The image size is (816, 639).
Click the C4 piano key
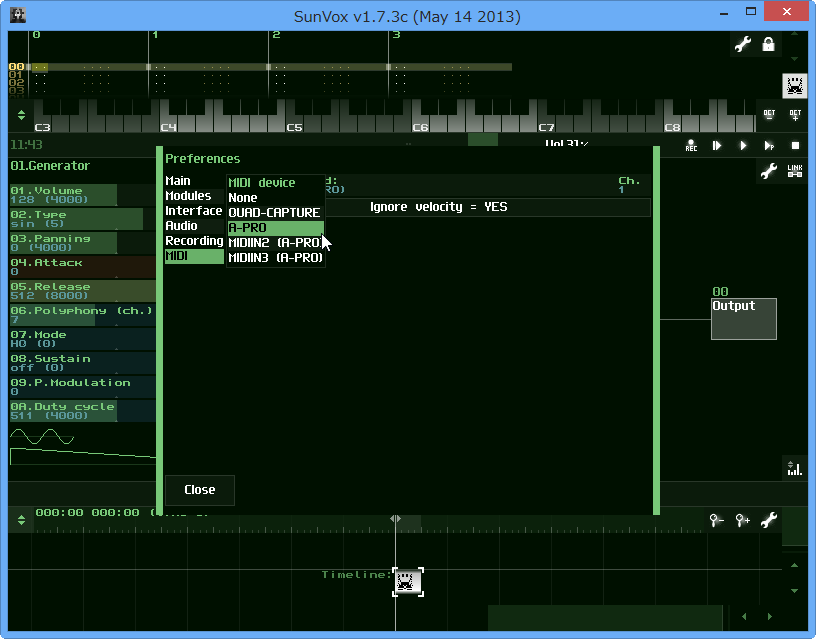[169, 123]
